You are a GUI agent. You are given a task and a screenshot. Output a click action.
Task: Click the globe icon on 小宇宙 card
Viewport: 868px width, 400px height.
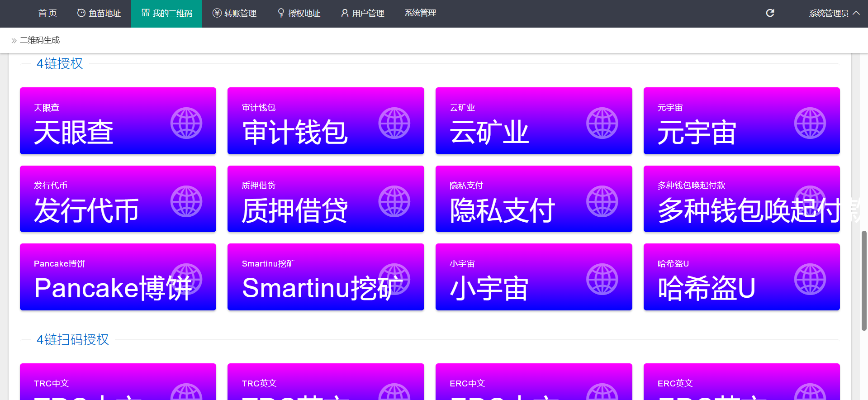(x=602, y=279)
